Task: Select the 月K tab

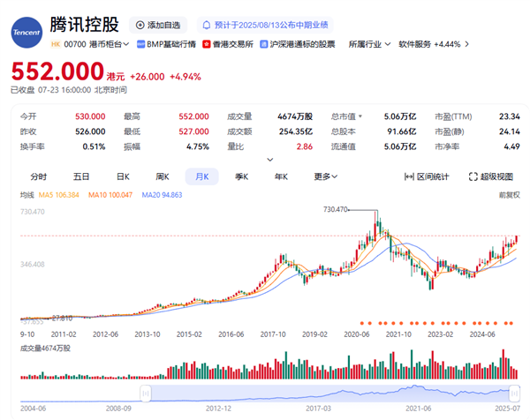Action: [202, 176]
